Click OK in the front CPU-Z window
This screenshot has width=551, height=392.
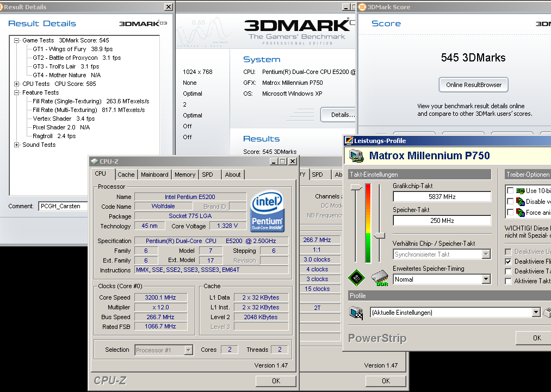[x=276, y=381]
